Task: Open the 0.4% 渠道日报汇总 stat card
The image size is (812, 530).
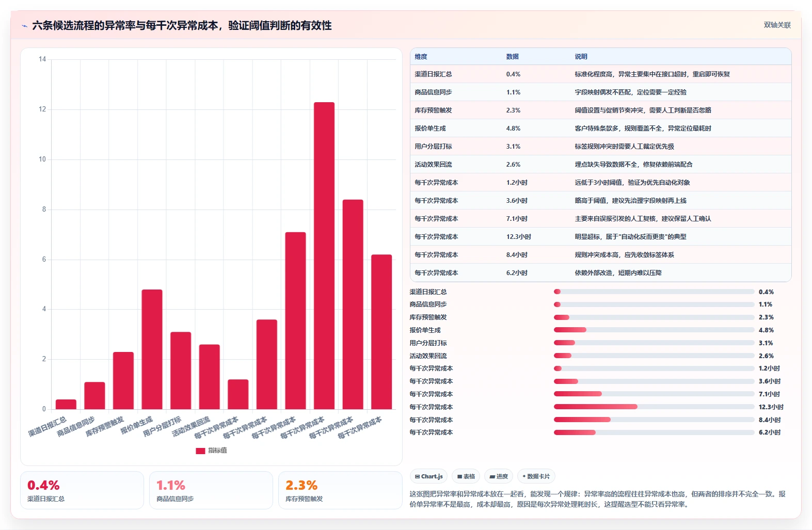Action: [82, 490]
